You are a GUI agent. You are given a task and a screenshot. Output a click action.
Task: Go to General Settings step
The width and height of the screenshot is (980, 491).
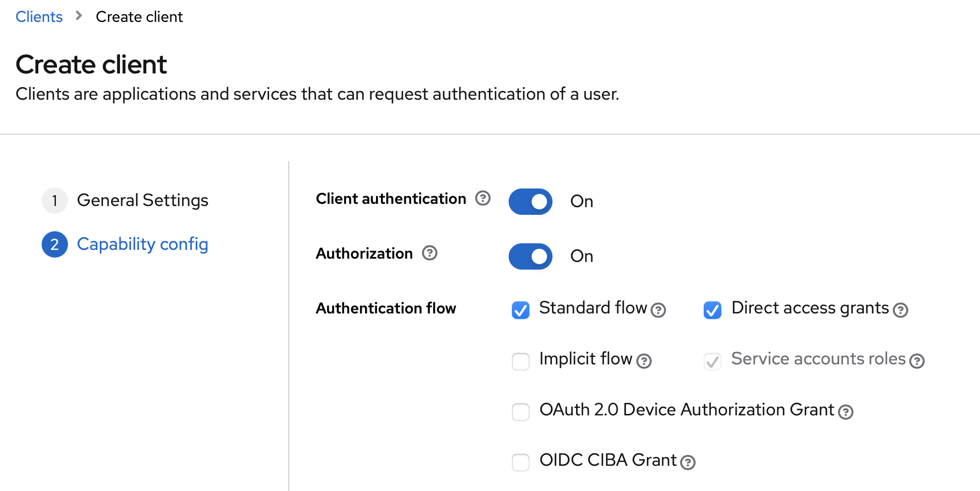click(x=143, y=201)
